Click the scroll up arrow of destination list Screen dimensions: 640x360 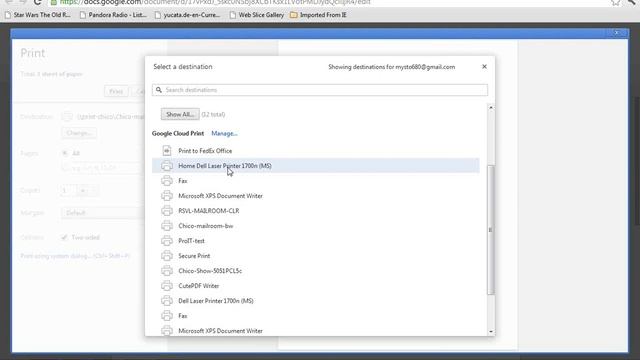pyautogui.click(x=491, y=107)
